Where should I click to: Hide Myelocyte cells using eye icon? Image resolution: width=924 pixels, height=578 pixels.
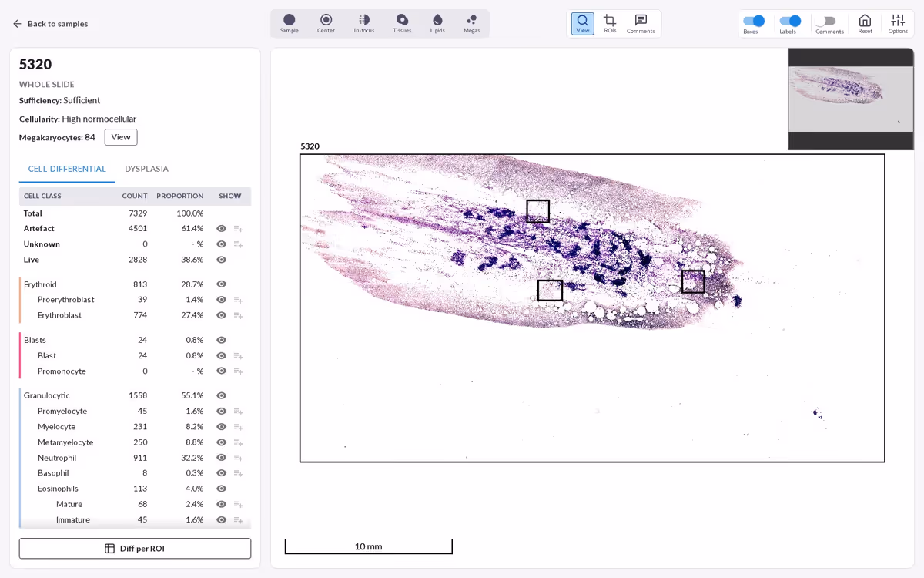(x=222, y=427)
